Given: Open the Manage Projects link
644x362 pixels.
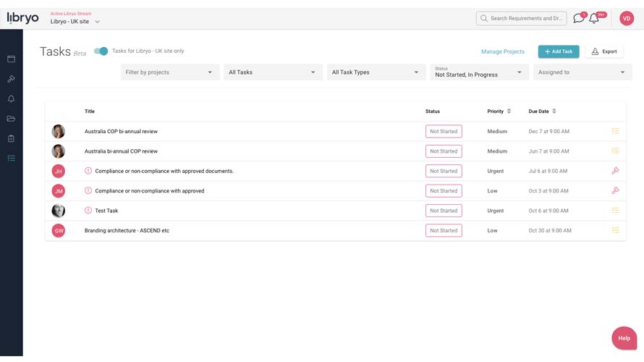Looking at the screenshot, I should (502, 51).
